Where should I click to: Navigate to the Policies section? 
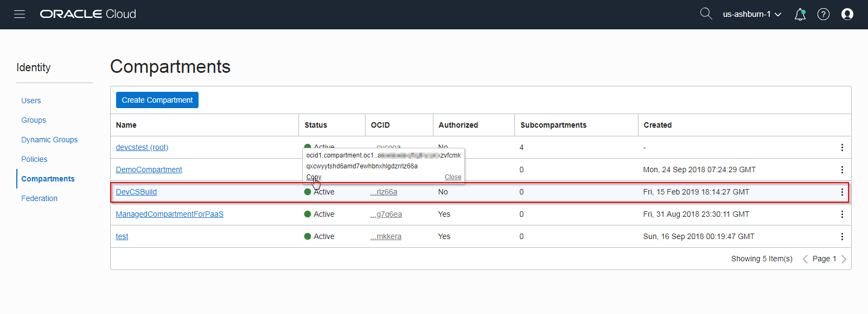pos(34,159)
